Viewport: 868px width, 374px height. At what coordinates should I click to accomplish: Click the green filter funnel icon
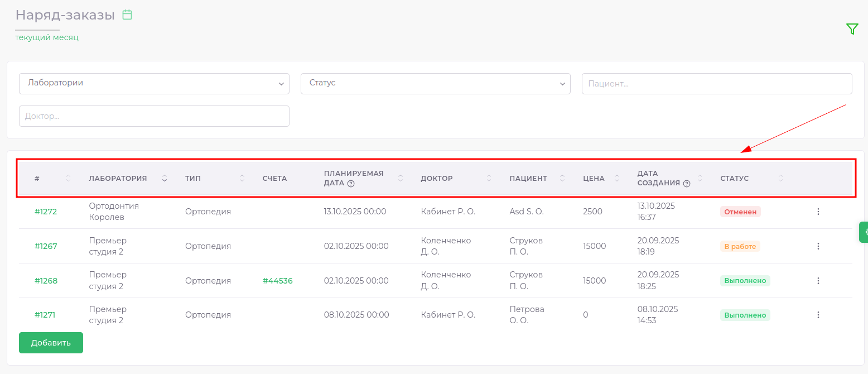(x=852, y=29)
